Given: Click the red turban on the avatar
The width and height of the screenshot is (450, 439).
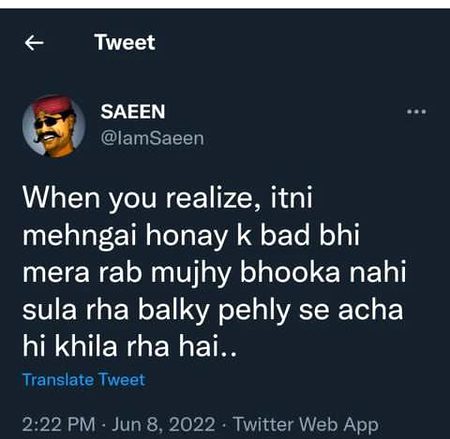Looking at the screenshot, I should [x=53, y=103].
